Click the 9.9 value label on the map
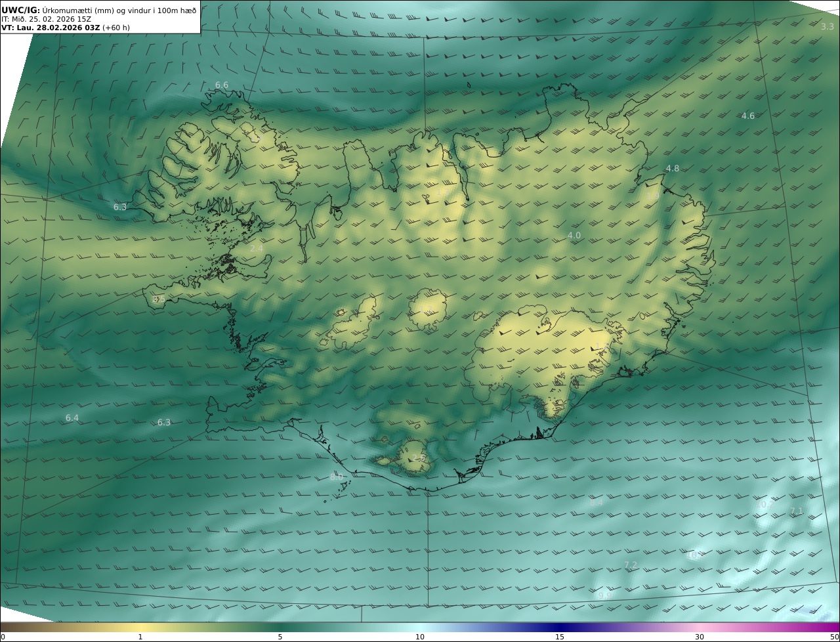 click(604, 595)
